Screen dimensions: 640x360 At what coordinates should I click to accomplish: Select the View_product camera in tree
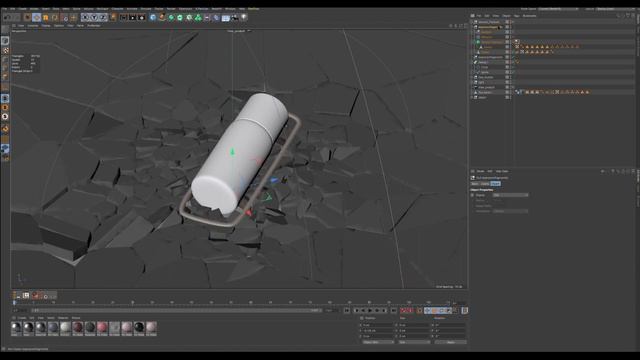[x=486, y=87]
